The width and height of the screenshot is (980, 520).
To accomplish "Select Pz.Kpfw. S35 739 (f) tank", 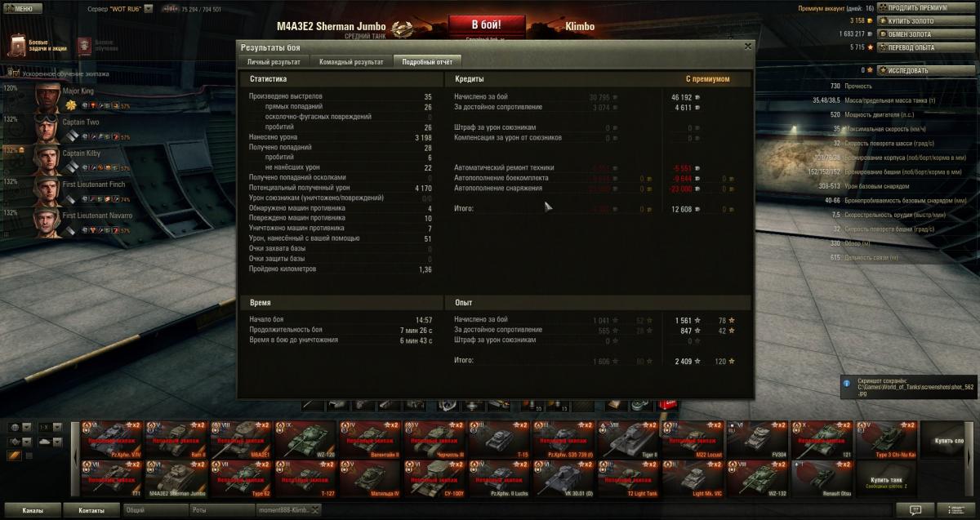I will pyautogui.click(x=564, y=439).
